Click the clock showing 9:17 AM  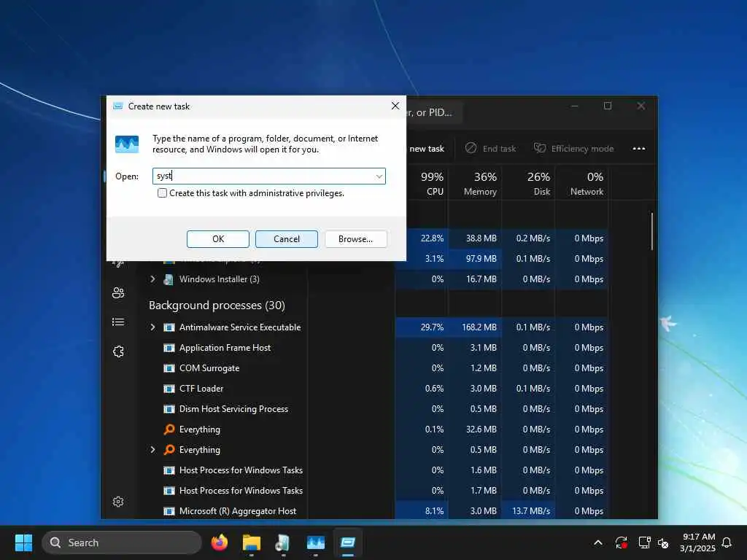pyautogui.click(x=698, y=537)
